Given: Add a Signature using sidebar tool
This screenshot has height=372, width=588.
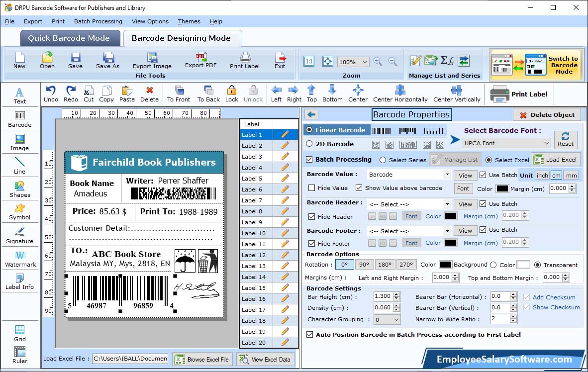Looking at the screenshot, I should point(19,236).
